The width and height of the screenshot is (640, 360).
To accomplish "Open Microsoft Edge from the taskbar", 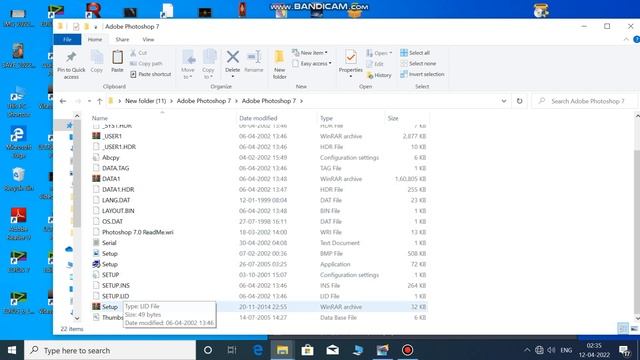I will coord(258,350).
